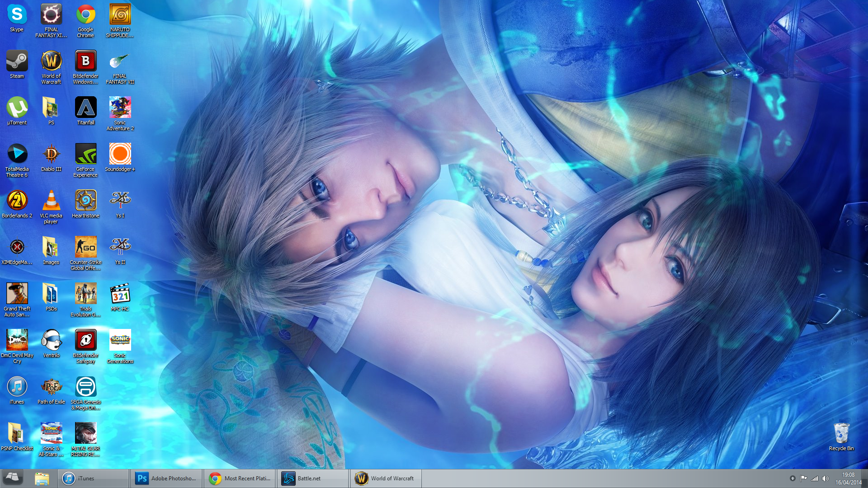Screen dimensions: 868x488
Task: Launch Diablo III desktop icon
Action: [51, 158]
